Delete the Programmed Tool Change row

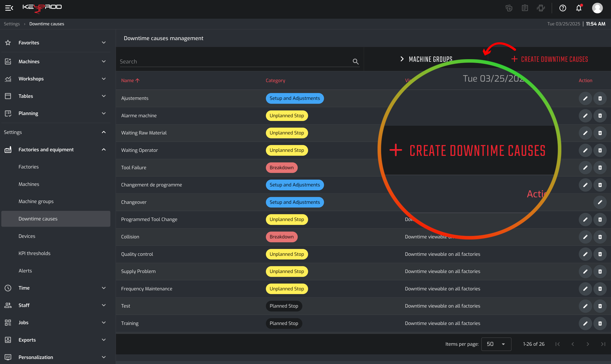600,220
